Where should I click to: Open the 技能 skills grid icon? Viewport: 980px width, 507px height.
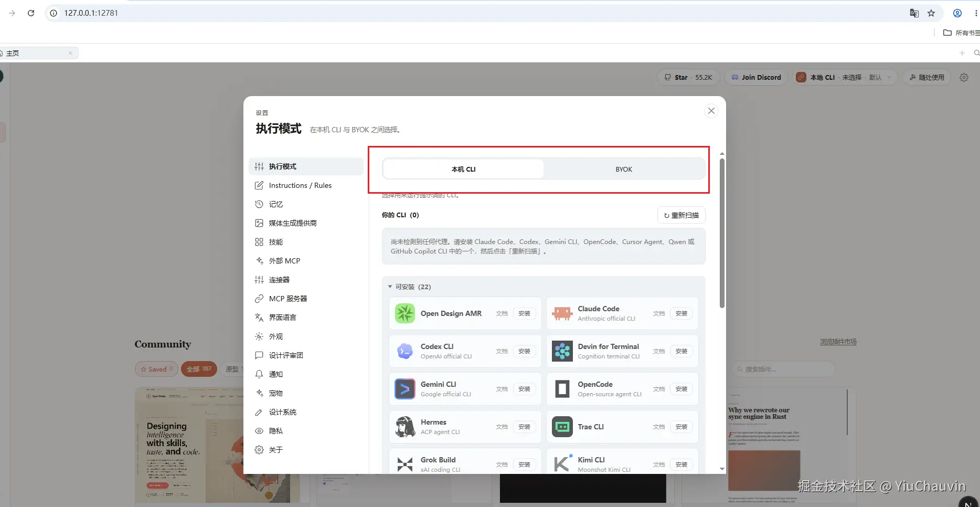pos(259,242)
